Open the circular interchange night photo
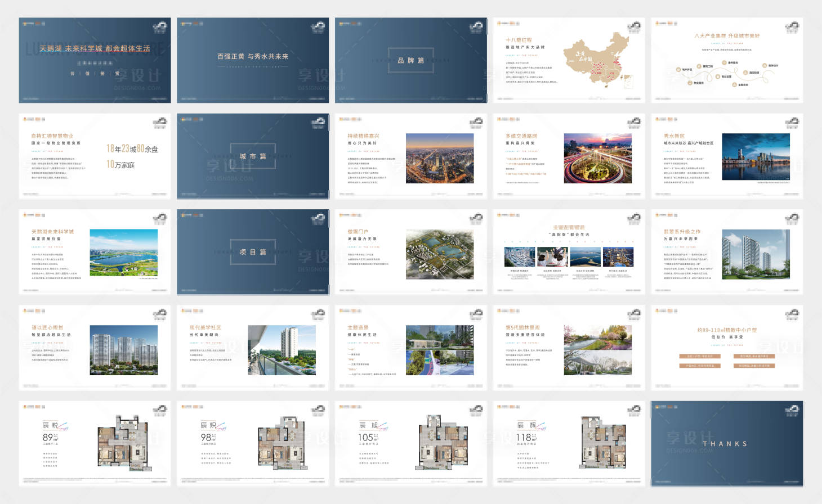The width and height of the screenshot is (822, 504). pyautogui.click(x=598, y=159)
